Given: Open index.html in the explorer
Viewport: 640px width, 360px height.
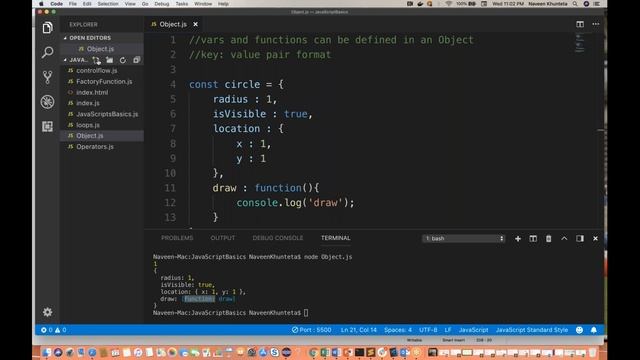Looking at the screenshot, I should point(92,92).
